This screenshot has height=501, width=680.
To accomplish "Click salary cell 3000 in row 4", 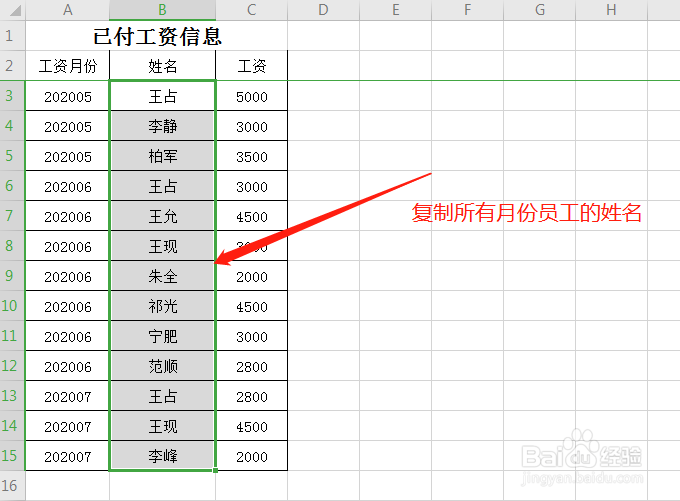I will 252,125.
